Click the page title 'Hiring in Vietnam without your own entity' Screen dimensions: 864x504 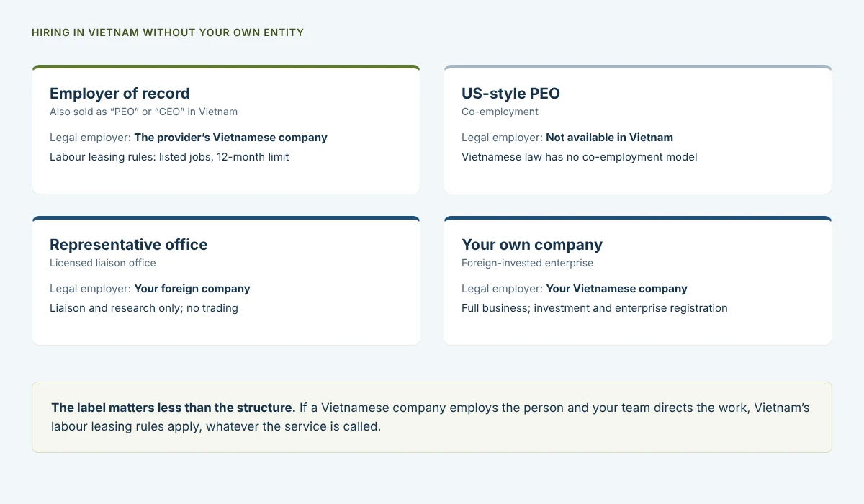pyautogui.click(x=168, y=32)
